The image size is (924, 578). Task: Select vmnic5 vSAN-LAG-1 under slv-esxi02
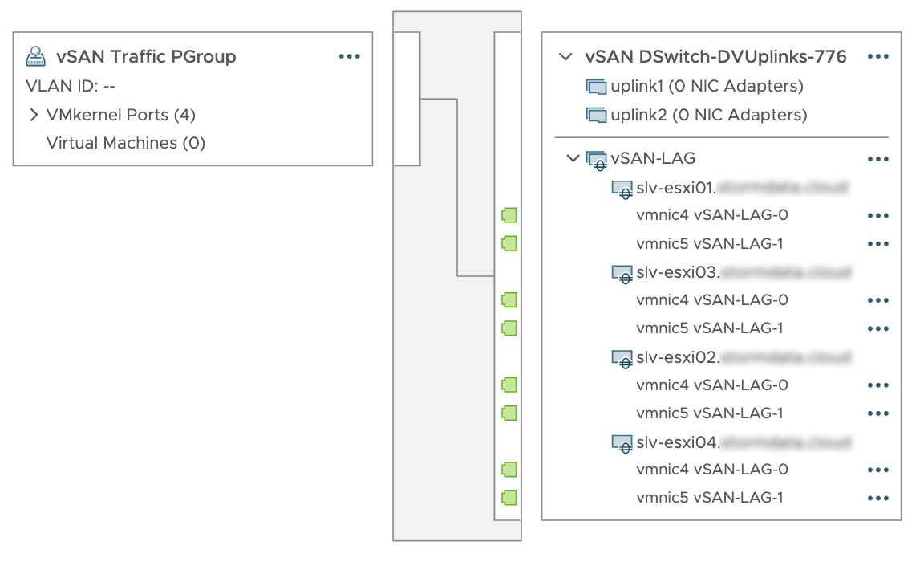coord(709,413)
